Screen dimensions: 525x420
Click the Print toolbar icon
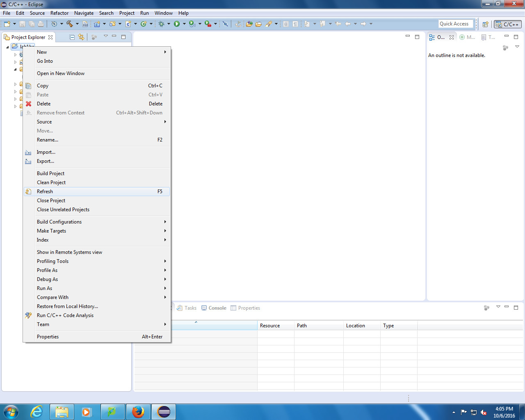41,24
